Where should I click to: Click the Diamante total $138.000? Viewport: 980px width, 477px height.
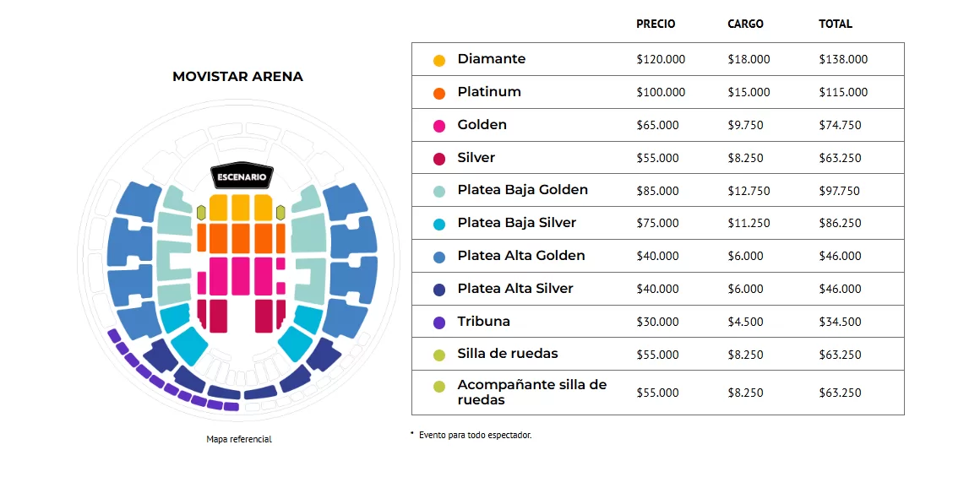(843, 60)
